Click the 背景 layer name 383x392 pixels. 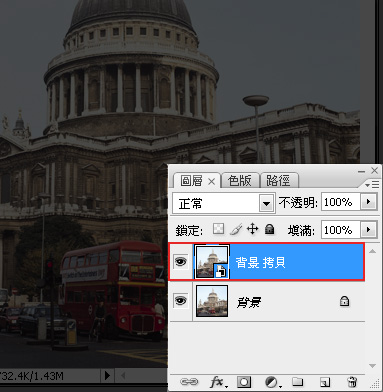point(249,302)
